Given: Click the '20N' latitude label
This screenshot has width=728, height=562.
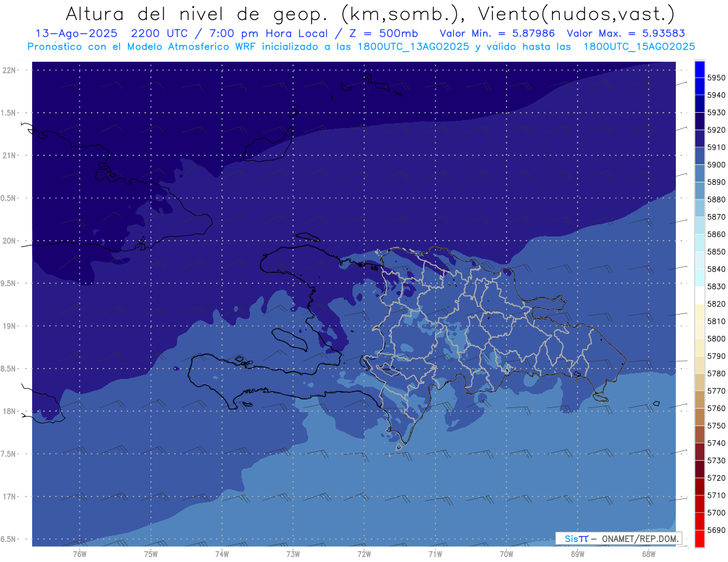Looking at the screenshot, I should pos(9,241).
